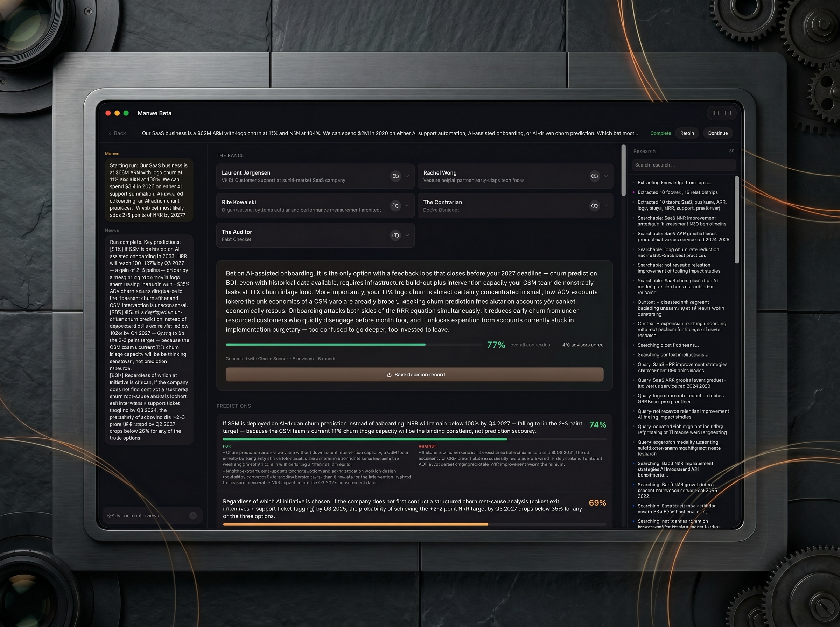The image size is (840, 627).
Task: Expand The Contrarian card chevron
Action: 606,206
